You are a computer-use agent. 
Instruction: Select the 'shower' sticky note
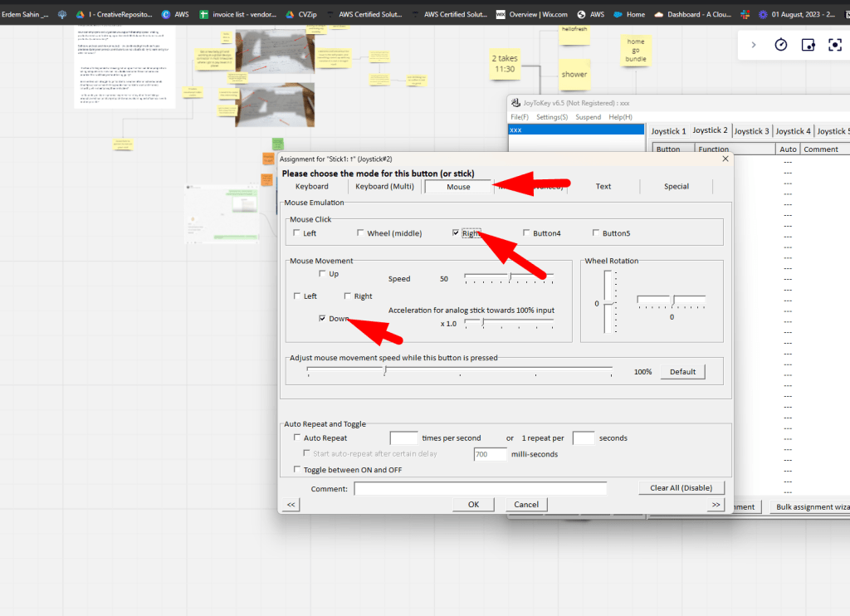(x=574, y=74)
